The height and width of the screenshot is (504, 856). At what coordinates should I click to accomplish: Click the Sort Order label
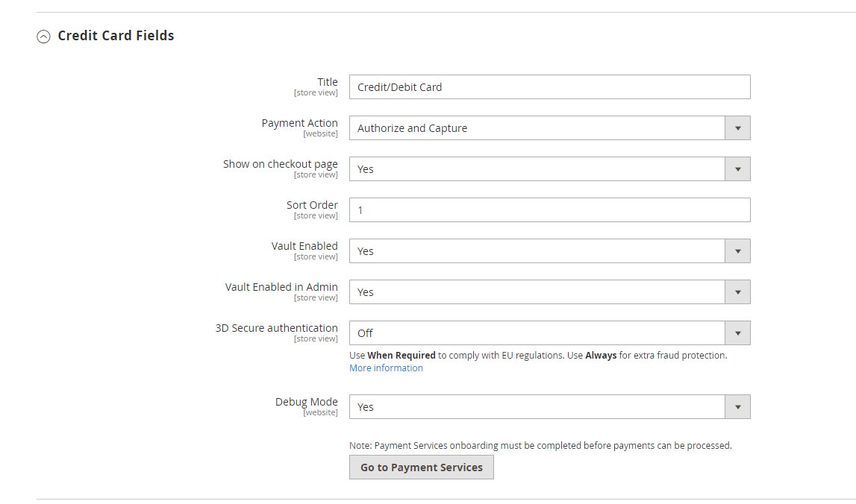[x=312, y=205]
